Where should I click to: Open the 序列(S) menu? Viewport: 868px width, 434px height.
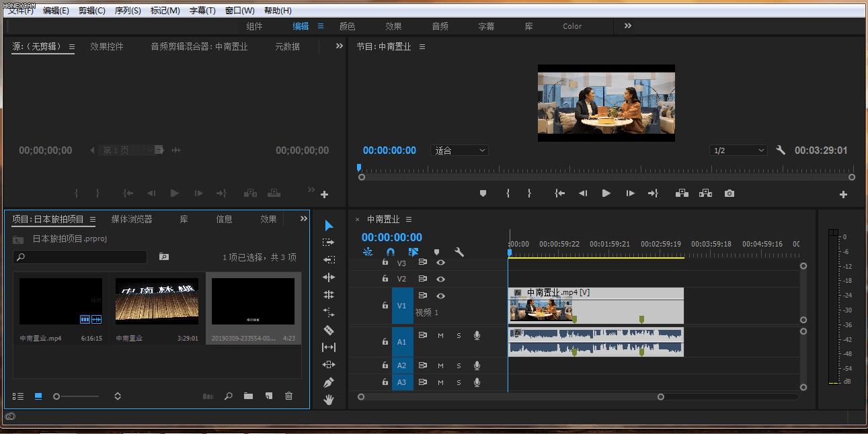(128, 10)
